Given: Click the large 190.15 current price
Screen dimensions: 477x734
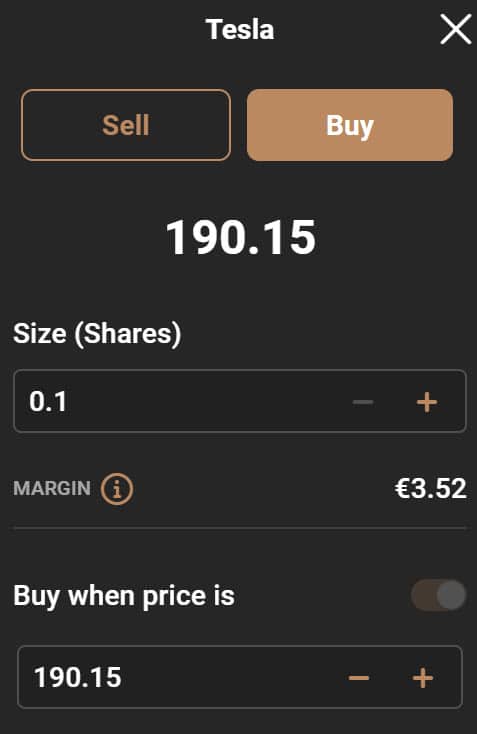Looking at the screenshot, I should [241, 238].
